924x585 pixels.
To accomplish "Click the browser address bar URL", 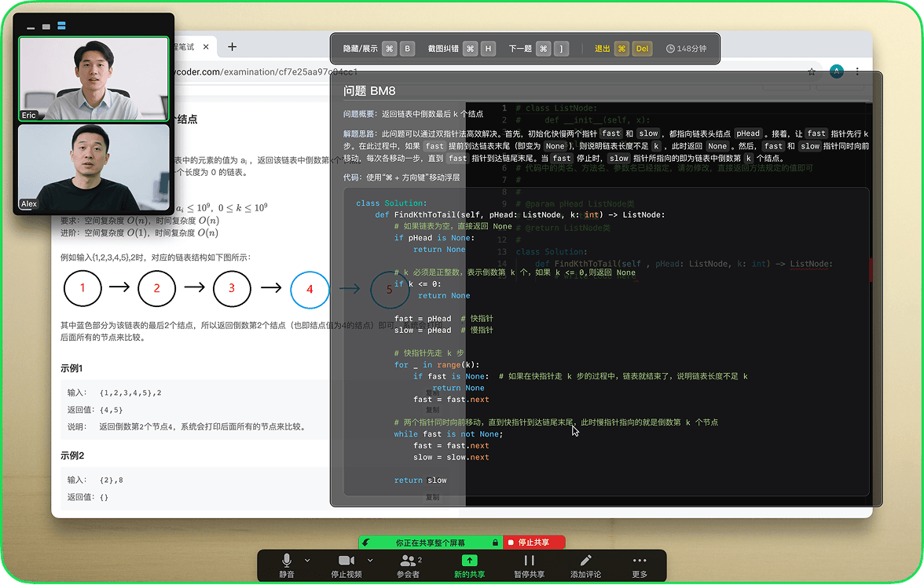I will tap(266, 72).
